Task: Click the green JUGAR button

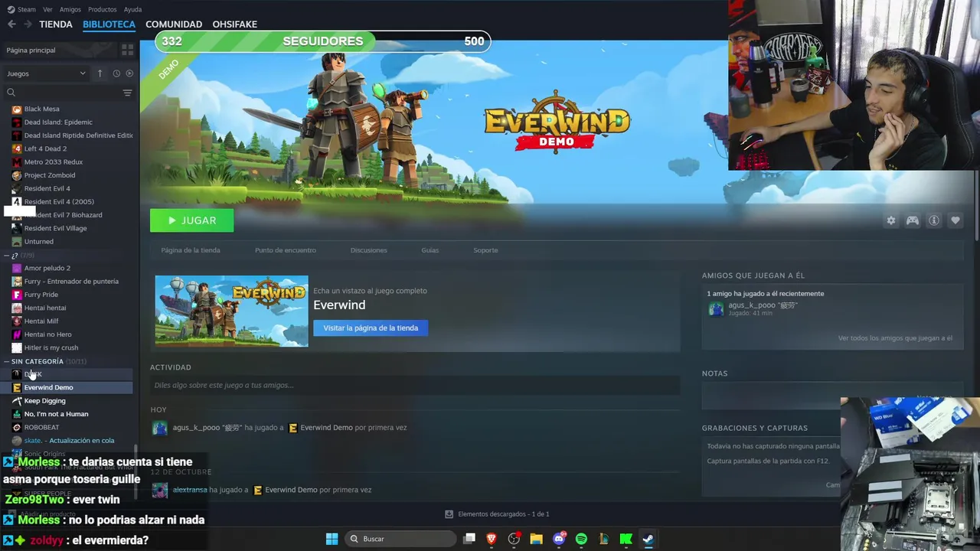Action: tap(191, 220)
